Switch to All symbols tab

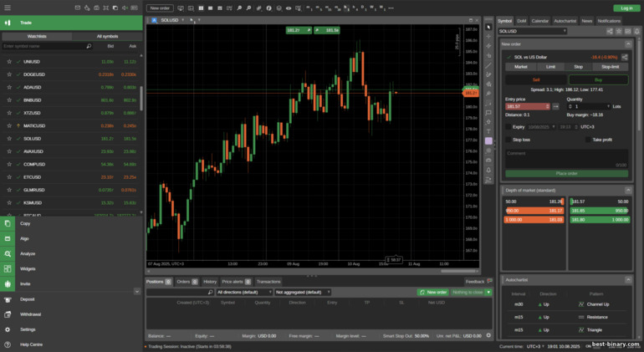107,37
